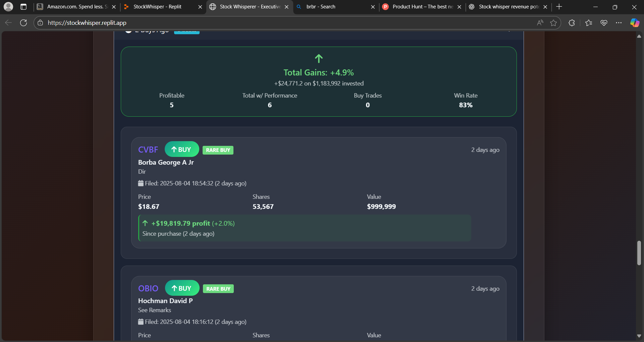Click the RARE BUY tag on OBIO

coord(218,289)
